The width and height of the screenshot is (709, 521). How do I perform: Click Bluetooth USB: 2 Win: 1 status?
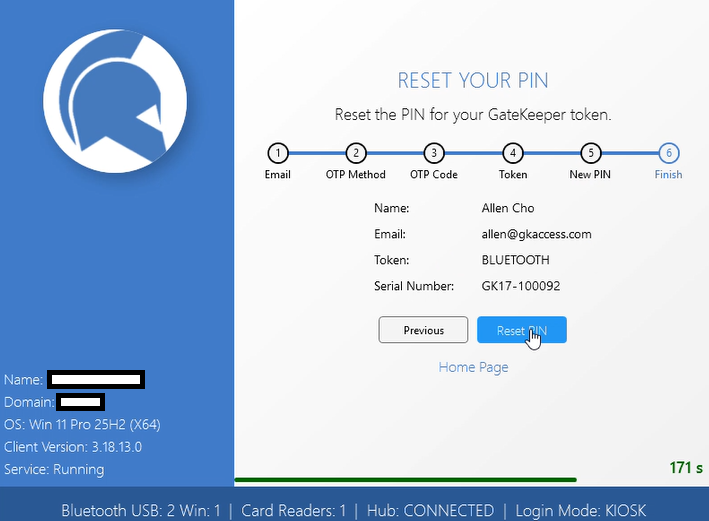point(141,511)
